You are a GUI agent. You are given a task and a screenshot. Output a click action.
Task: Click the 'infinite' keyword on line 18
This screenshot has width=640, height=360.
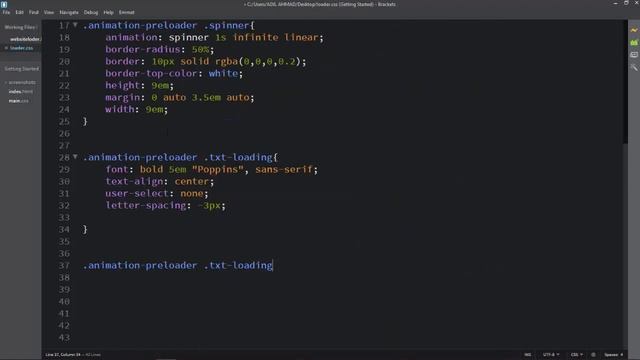click(x=256, y=37)
